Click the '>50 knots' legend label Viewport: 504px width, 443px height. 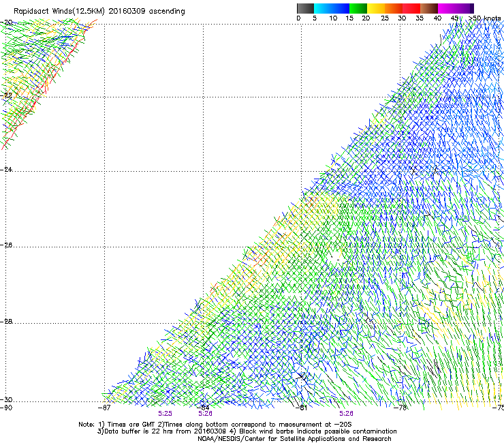[x=485, y=18]
